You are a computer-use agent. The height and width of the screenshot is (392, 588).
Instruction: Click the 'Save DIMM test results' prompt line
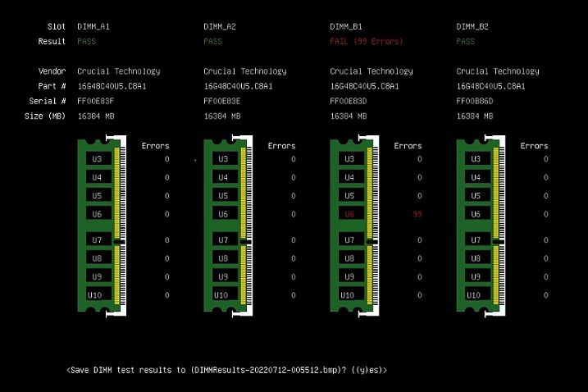click(x=227, y=370)
